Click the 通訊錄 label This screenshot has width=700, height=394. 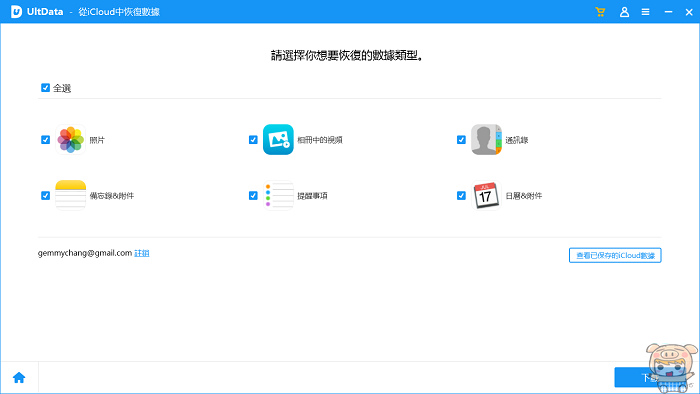[517, 140]
